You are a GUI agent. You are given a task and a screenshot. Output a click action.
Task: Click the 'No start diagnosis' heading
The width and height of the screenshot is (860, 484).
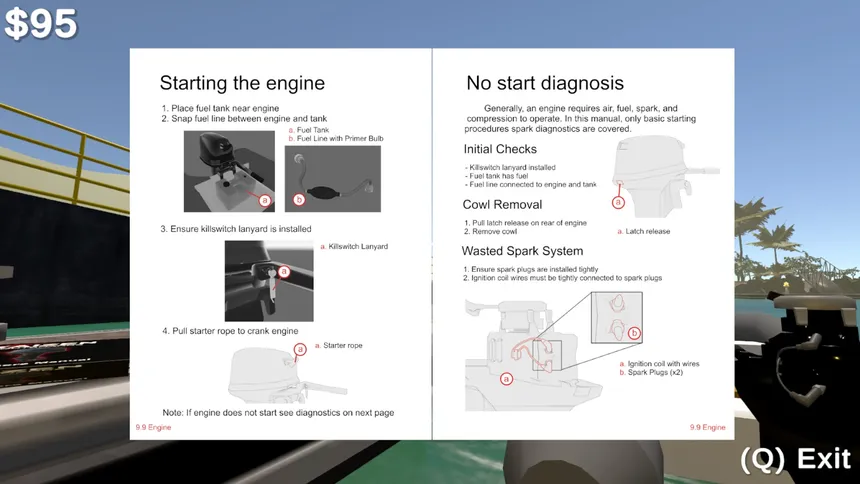(545, 83)
